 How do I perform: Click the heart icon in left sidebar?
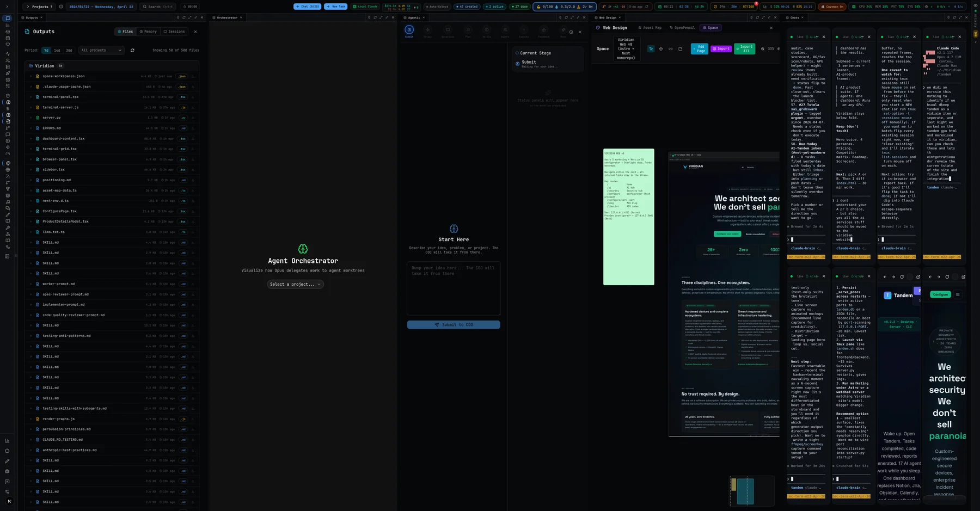(8, 44)
